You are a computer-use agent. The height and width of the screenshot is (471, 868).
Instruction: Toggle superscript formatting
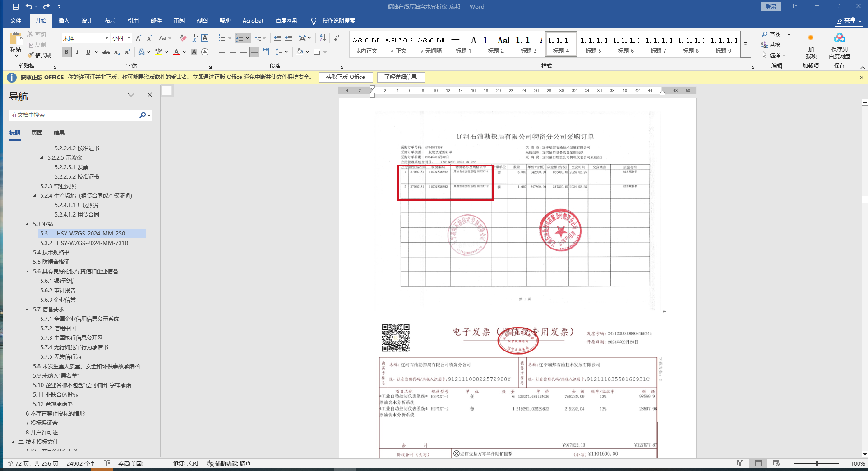(x=128, y=52)
